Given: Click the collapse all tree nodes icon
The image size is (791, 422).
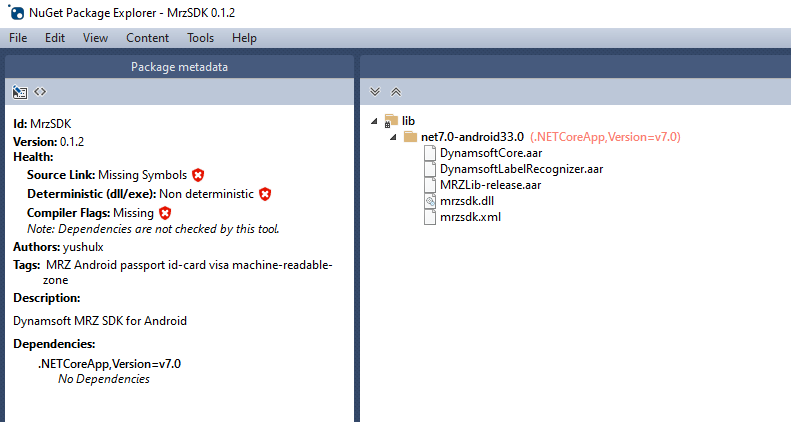Looking at the screenshot, I should point(395,92).
